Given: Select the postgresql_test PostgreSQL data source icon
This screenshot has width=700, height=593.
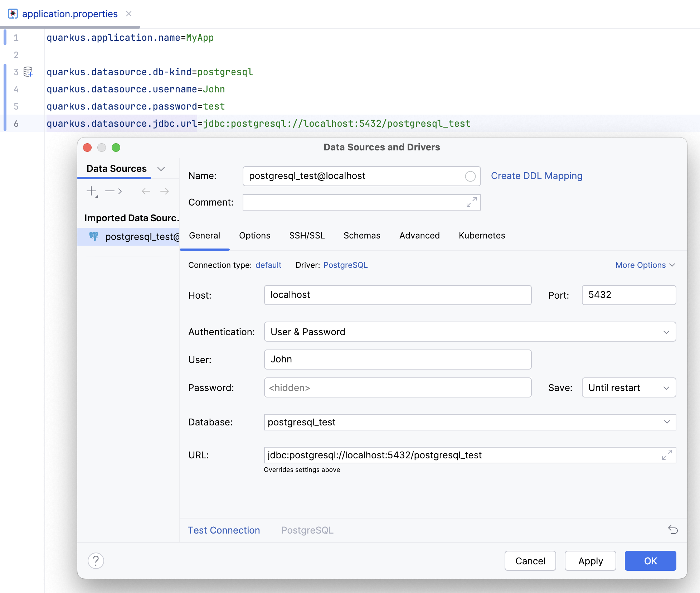Looking at the screenshot, I should coord(94,237).
